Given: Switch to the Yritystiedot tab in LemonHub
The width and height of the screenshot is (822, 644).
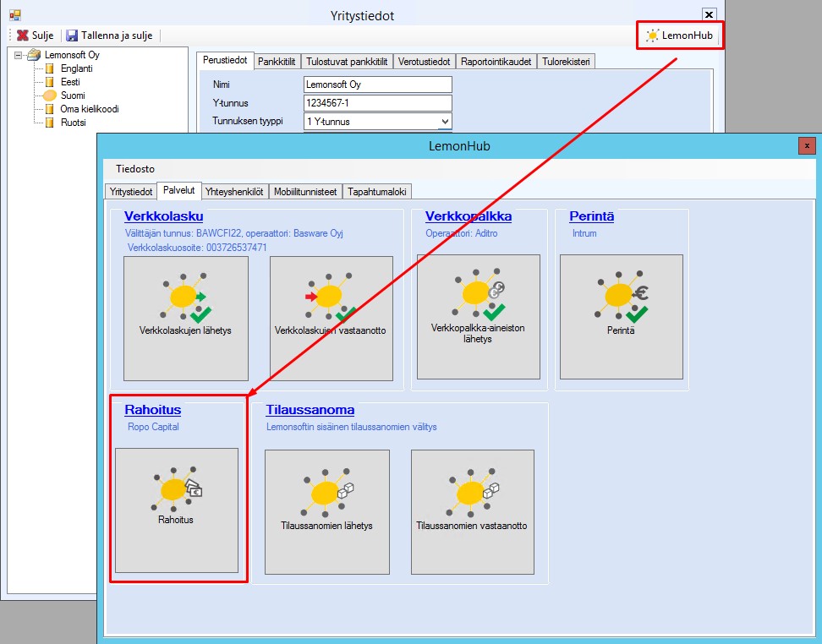Looking at the screenshot, I should pos(131,192).
